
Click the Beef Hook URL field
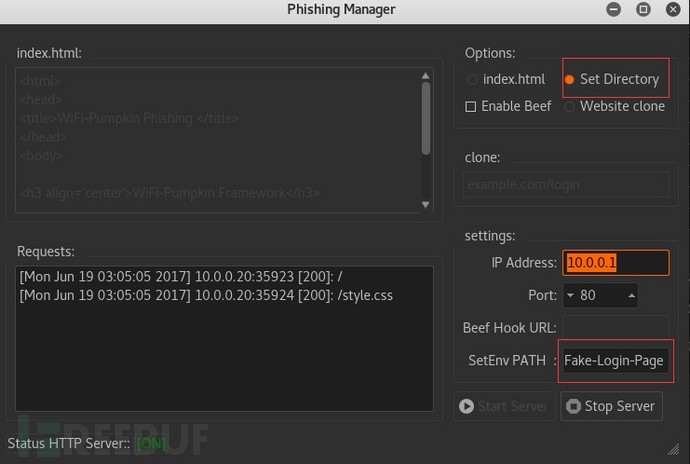point(616,328)
